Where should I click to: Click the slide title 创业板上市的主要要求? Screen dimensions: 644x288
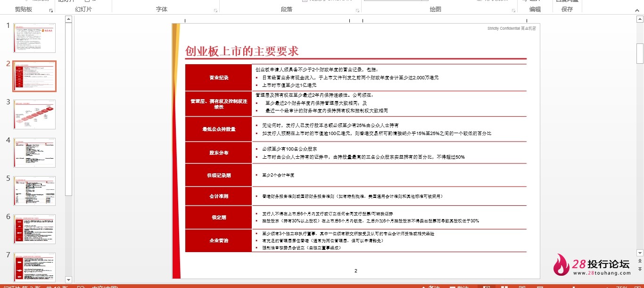pos(242,51)
